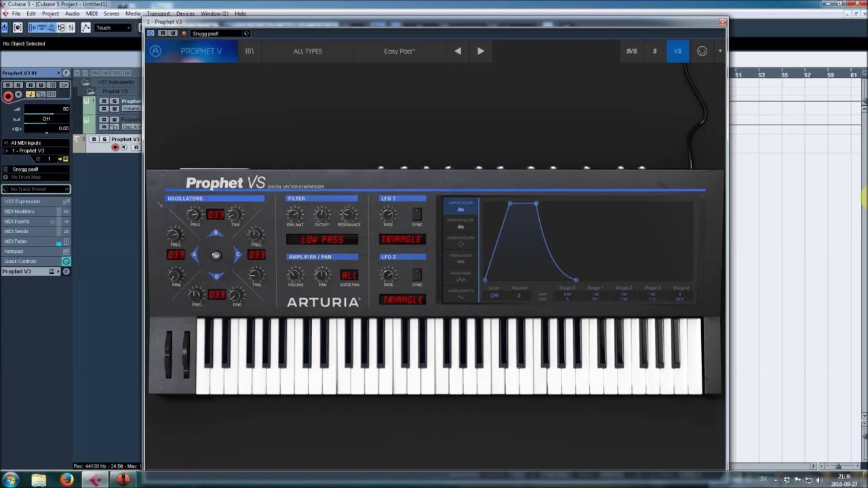The image size is (868, 488).
Task: Expand the Notepad inspector section
Action: click(35, 251)
